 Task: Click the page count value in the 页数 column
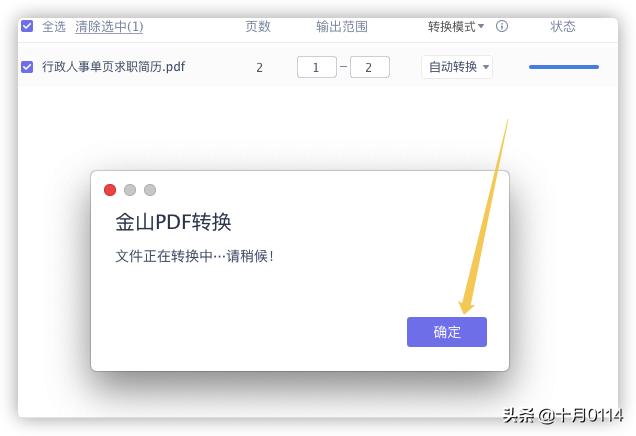pyautogui.click(x=259, y=67)
